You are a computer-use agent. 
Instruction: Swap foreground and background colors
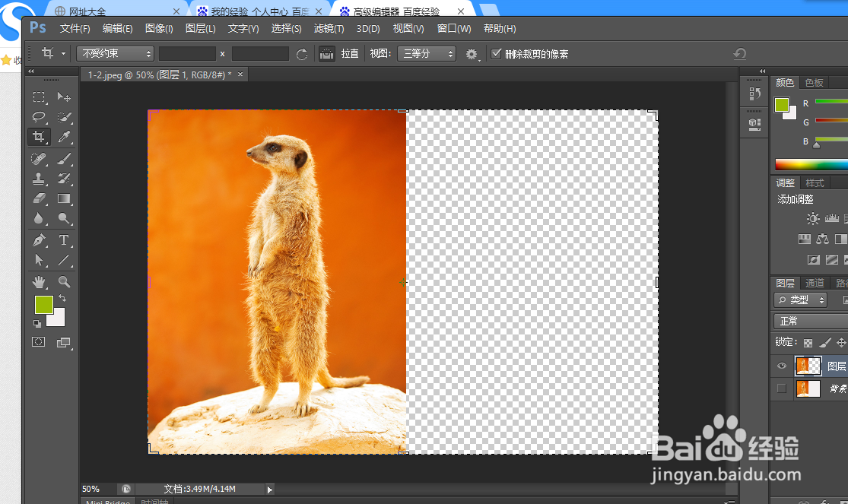pyautogui.click(x=62, y=298)
